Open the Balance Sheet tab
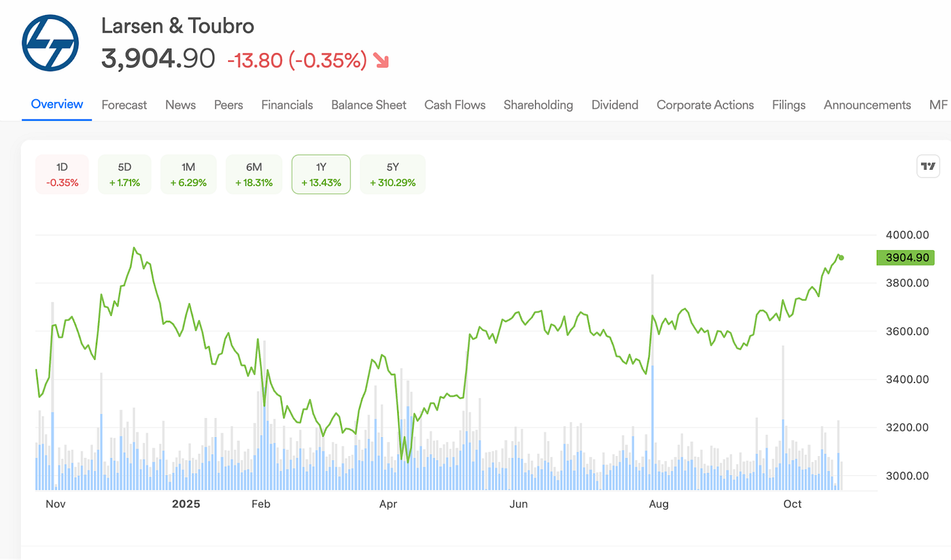 coord(368,105)
